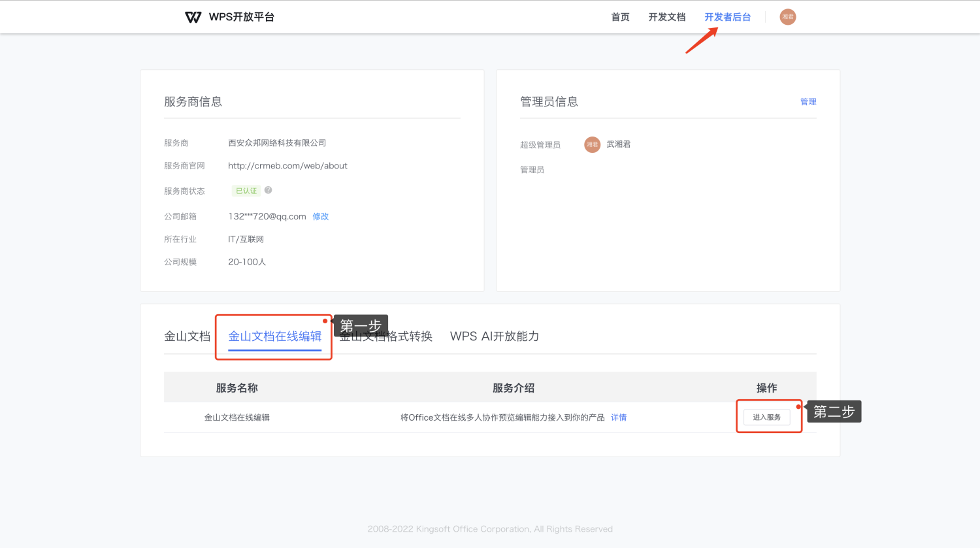Screen dimensions: 980x548
Task: Open the 金山文档格式转换 tab
Action: 405,338
